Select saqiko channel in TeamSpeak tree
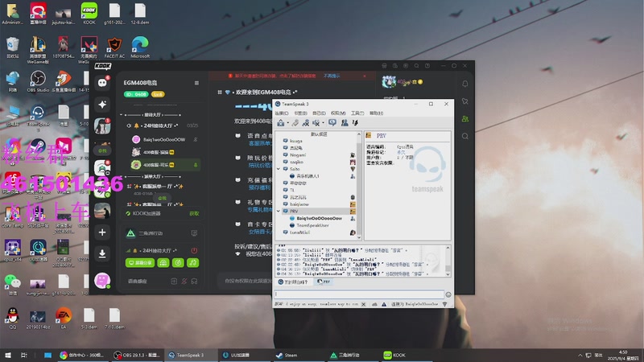 coord(296,162)
